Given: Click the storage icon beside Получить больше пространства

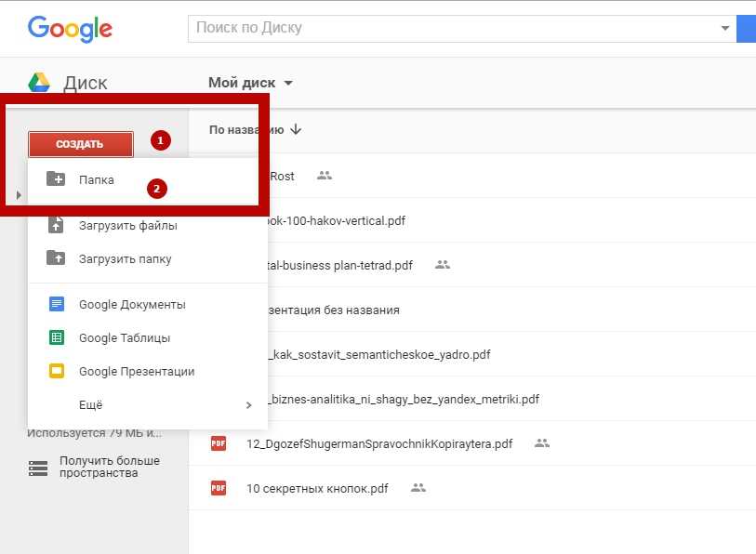Looking at the screenshot, I should point(38,468).
